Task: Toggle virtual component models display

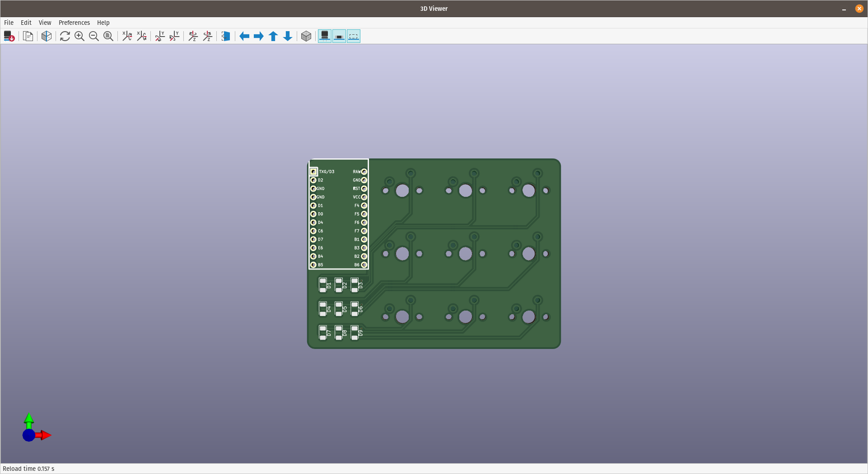Action: (354, 36)
